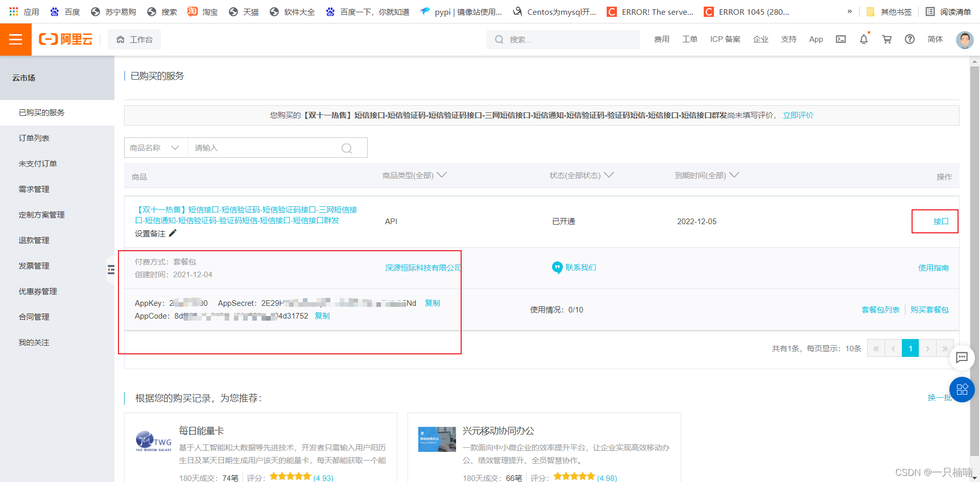This screenshot has height=482, width=980.
Task: Select 已购买的服务 in sidebar
Action: coord(57,112)
